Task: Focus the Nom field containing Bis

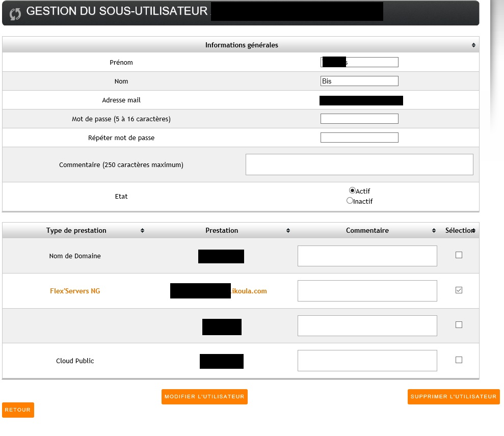Action: point(359,81)
